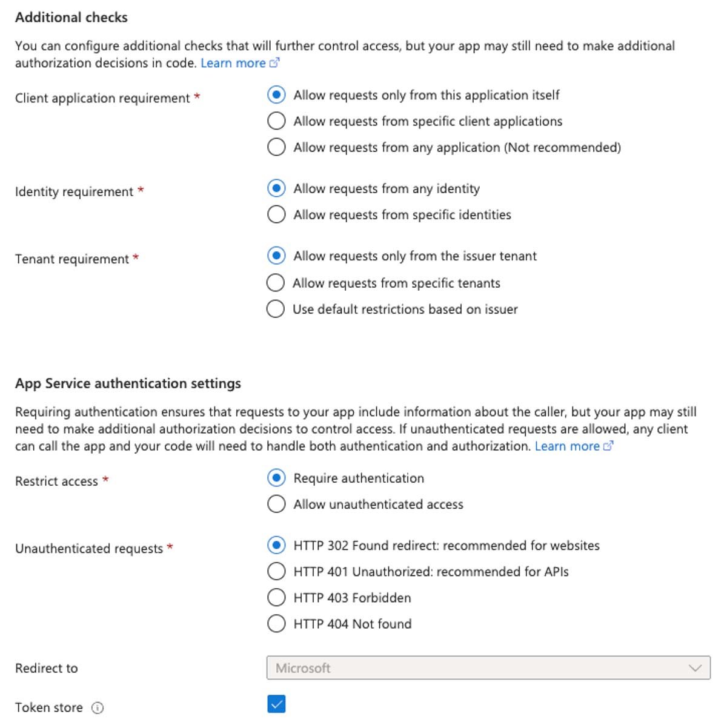This screenshot has width=727, height=728.
Task: Select Allow requests from any application
Action: [x=276, y=147]
